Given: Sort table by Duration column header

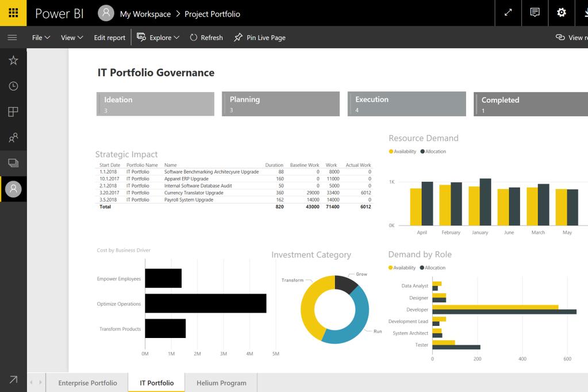Looking at the screenshot, I should click(x=274, y=165).
